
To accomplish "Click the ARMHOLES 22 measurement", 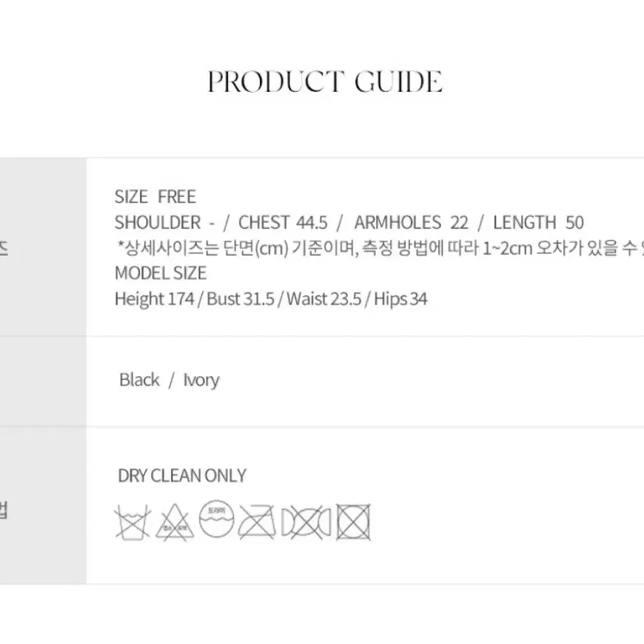I will click(411, 223).
